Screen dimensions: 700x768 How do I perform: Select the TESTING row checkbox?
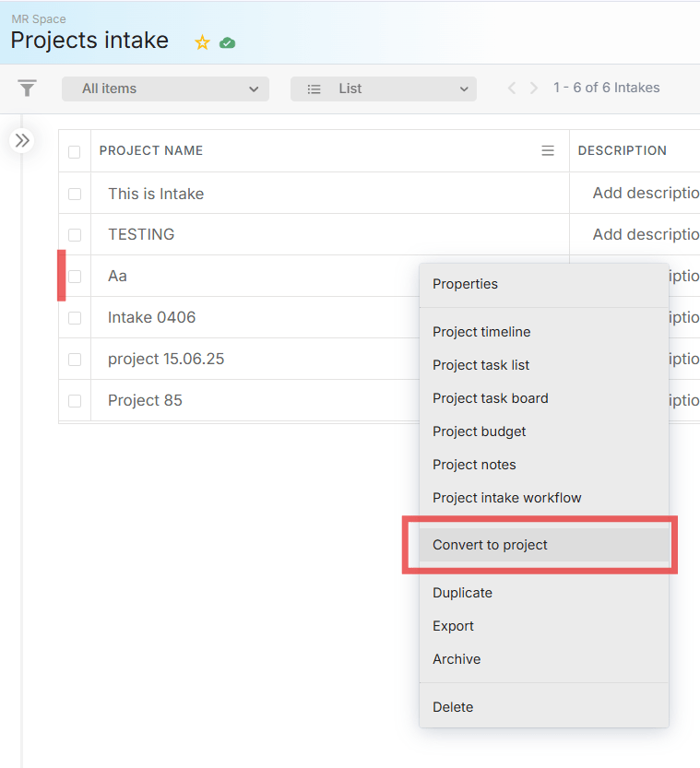click(x=75, y=235)
